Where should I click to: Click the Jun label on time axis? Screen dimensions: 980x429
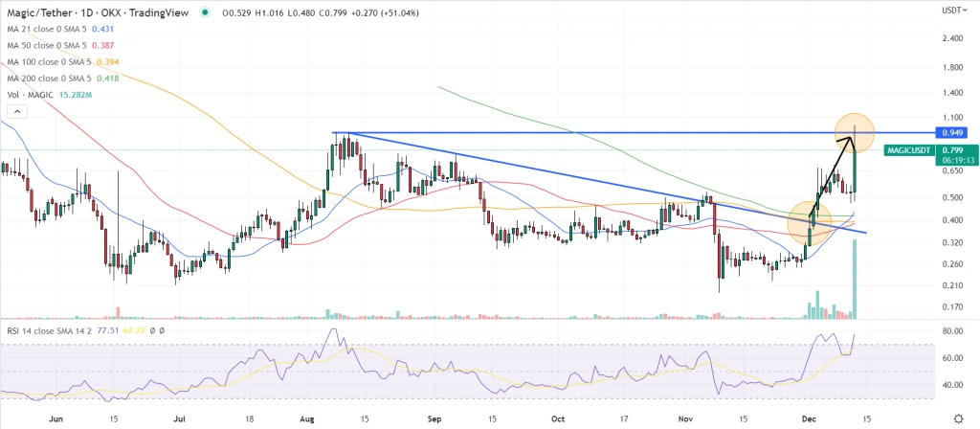click(x=56, y=418)
